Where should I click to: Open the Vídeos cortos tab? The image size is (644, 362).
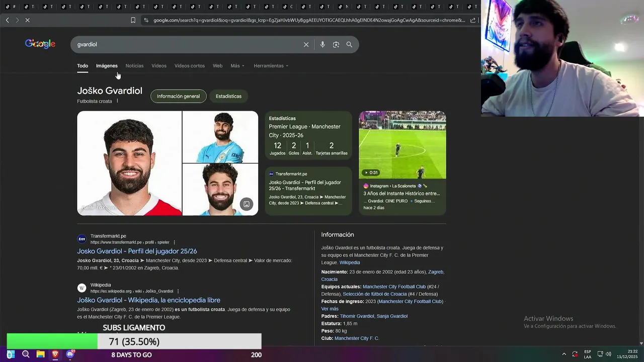[x=190, y=66]
